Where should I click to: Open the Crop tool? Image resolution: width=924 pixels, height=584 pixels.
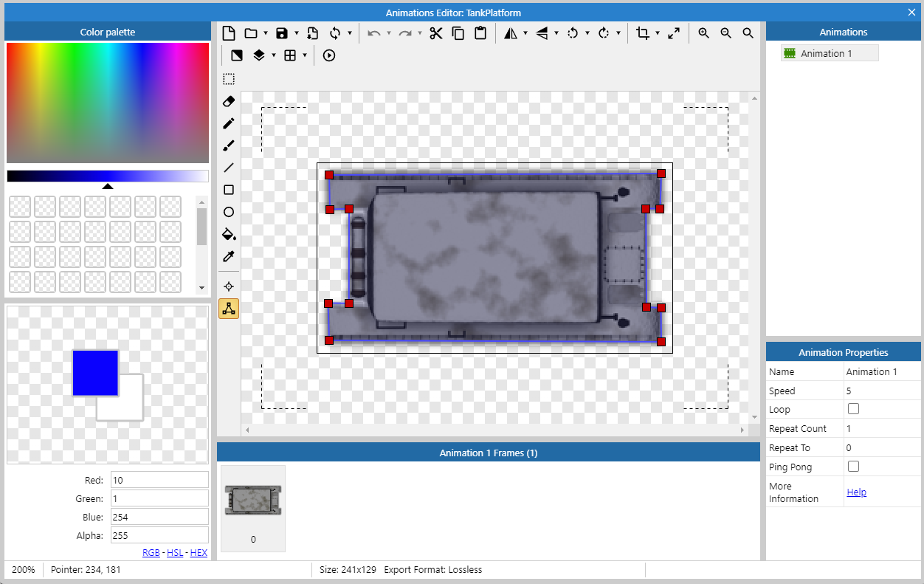point(643,32)
